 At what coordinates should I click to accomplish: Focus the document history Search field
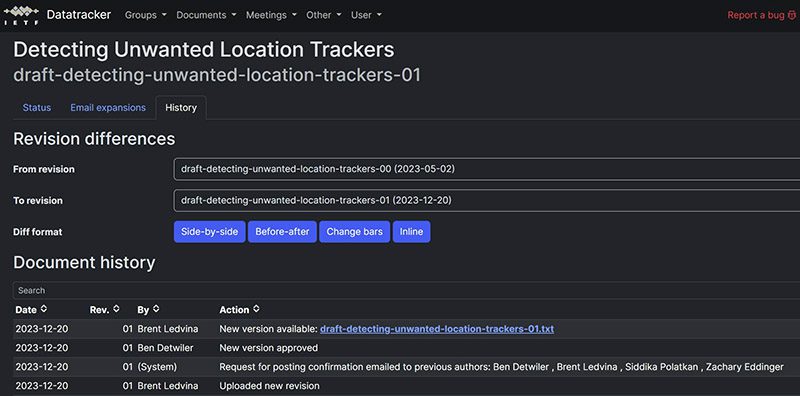coord(406,290)
